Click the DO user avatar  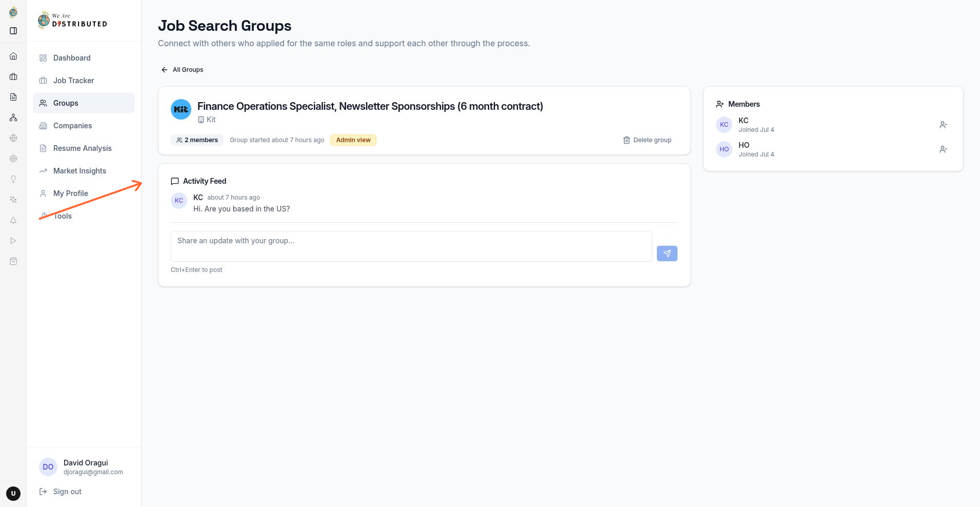click(x=48, y=467)
